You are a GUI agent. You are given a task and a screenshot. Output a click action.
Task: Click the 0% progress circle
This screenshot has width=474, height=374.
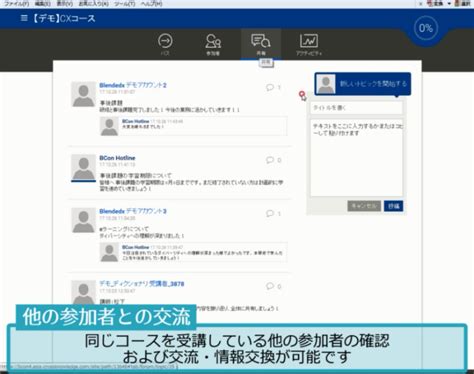(426, 28)
